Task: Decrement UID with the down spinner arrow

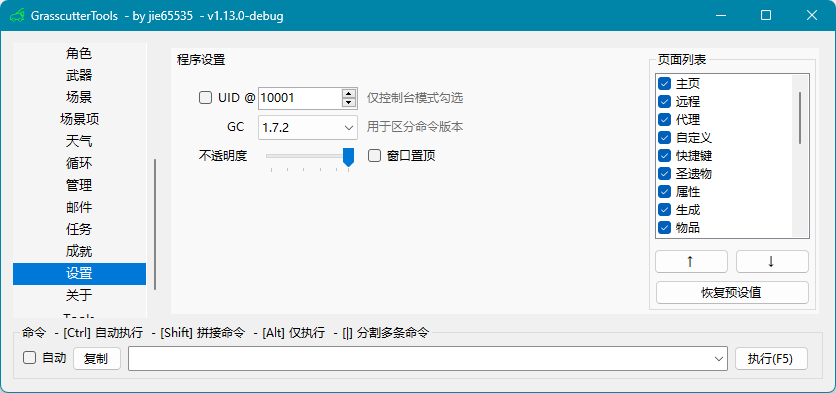Action: (x=349, y=102)
